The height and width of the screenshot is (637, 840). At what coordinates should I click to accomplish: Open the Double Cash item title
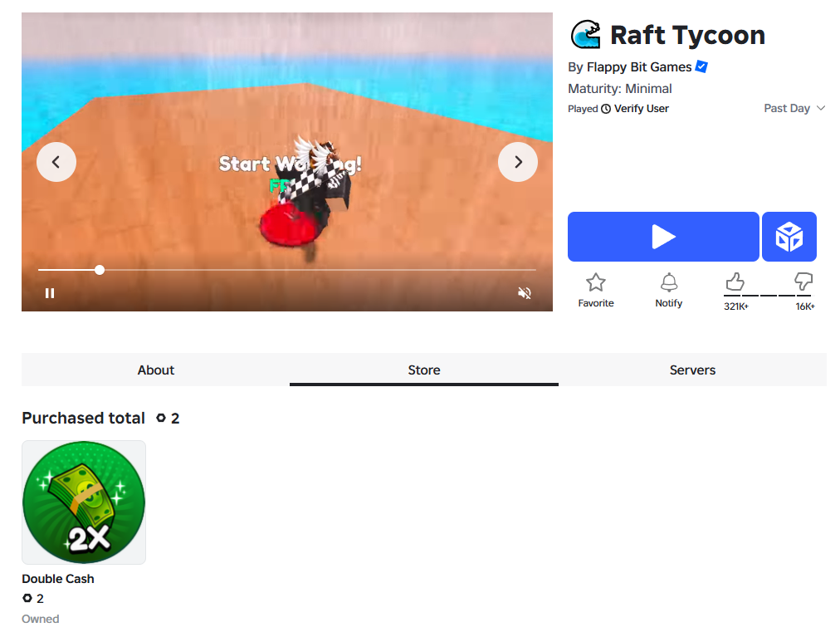click(x=58, y=579)
